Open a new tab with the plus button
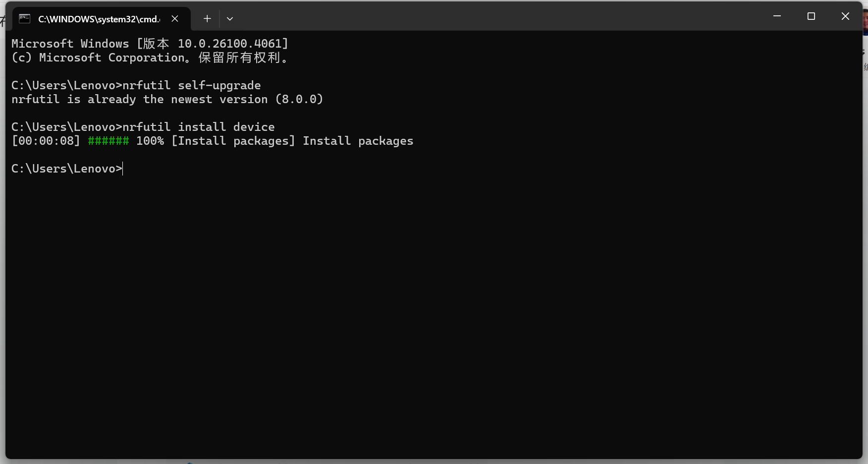 pos(207,18)
